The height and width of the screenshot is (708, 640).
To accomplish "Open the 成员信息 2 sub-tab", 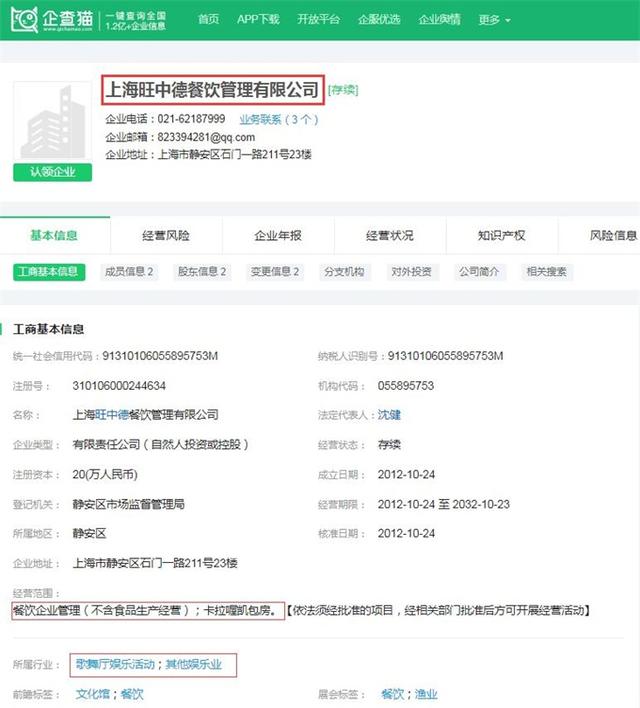I will (x=129, y=272).
